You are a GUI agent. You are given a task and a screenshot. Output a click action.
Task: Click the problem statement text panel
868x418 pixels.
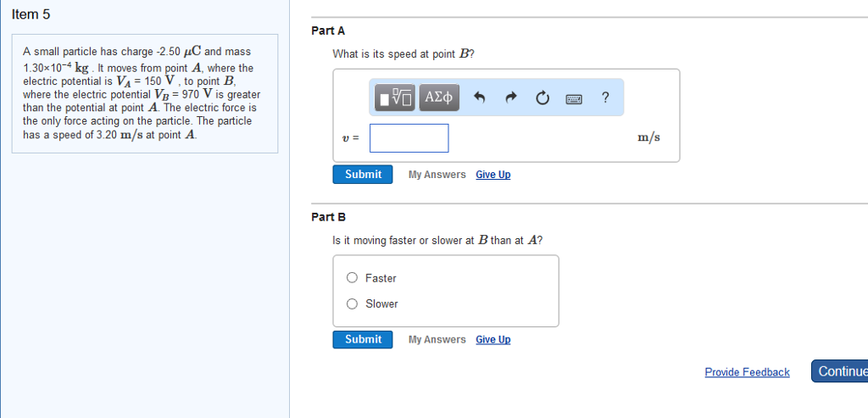point(144,93)
